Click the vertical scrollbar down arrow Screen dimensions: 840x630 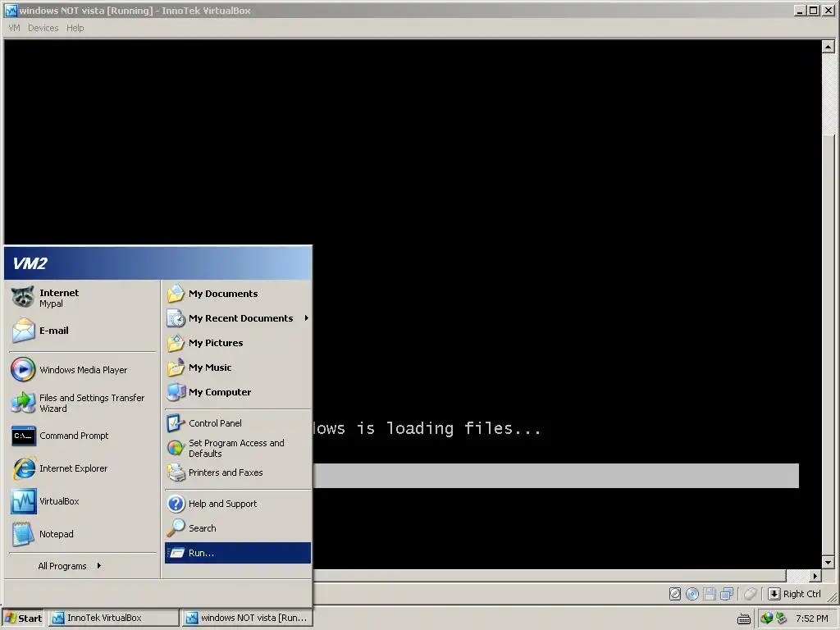[829, 563]
